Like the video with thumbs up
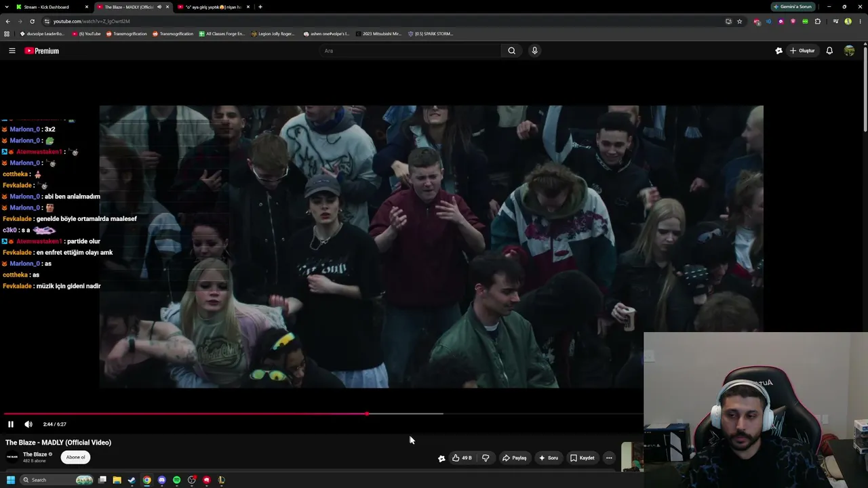868x488 pixels. [x=456, y=458]
